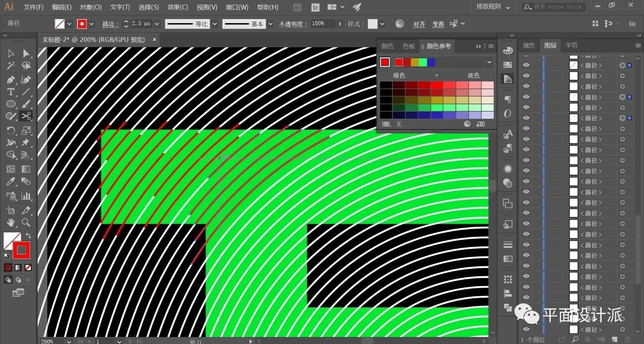Hide the first selected path layer with eye

pos(526,65)
